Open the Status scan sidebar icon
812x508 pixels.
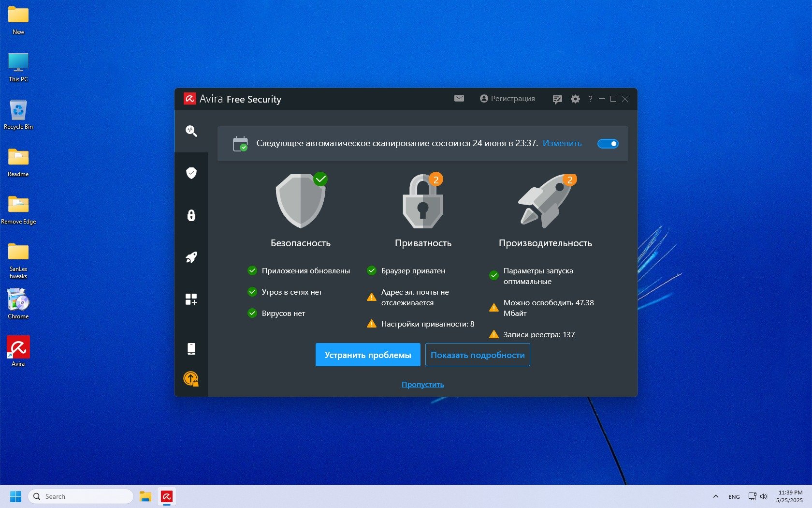[x=191, y=131]
